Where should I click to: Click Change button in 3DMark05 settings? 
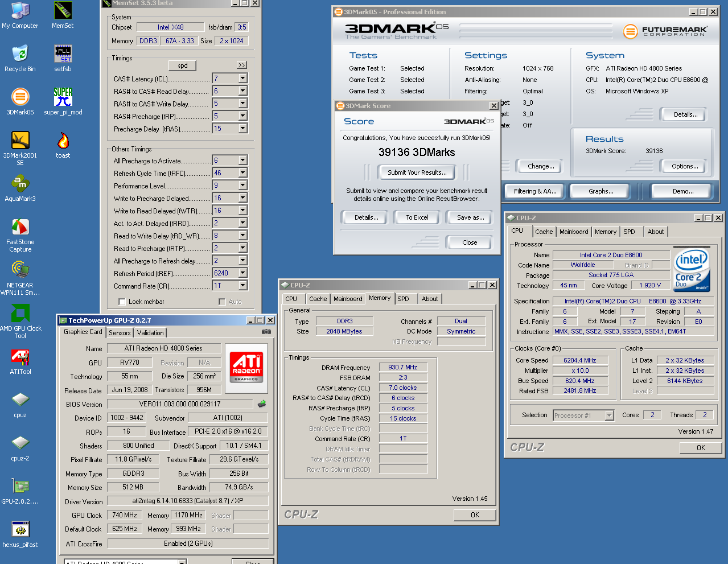coord(541,166)
